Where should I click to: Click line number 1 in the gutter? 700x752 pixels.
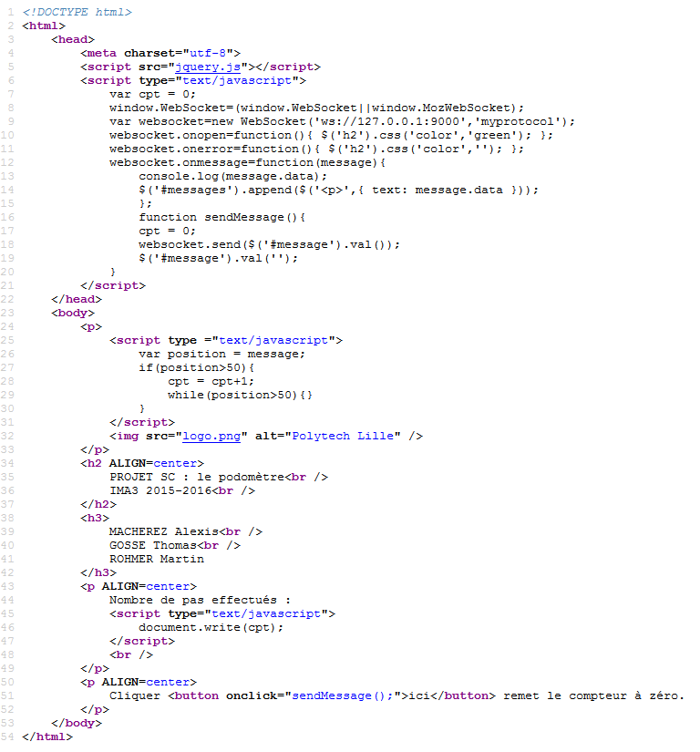pyautogui.click(x=9, y=12)
